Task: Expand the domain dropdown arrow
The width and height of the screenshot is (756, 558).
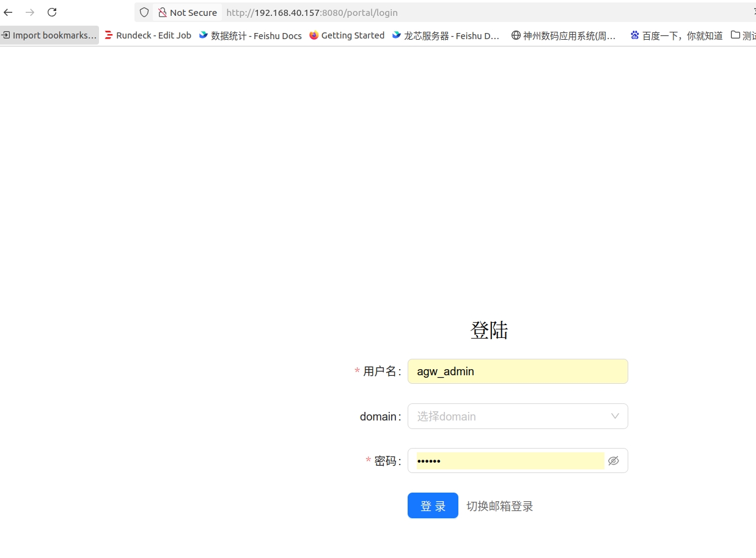Action: pos(615,416)
